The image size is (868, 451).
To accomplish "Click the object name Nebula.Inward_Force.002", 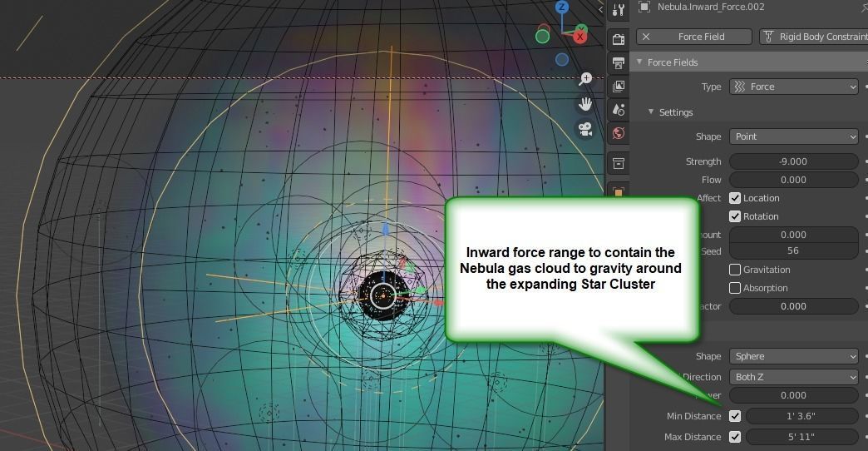I will [x=711, y=7].
